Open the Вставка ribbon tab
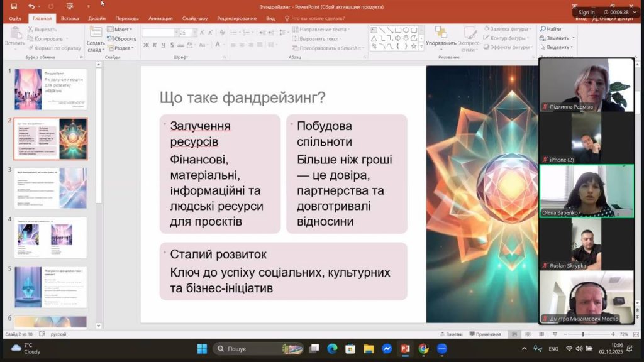The image size is (644, 362). tap(70, 19)
